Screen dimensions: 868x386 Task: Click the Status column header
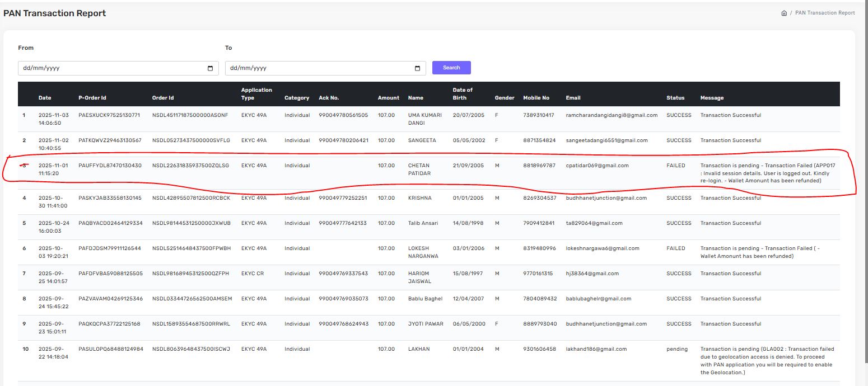pyautogui.click(x=675, y=98)
